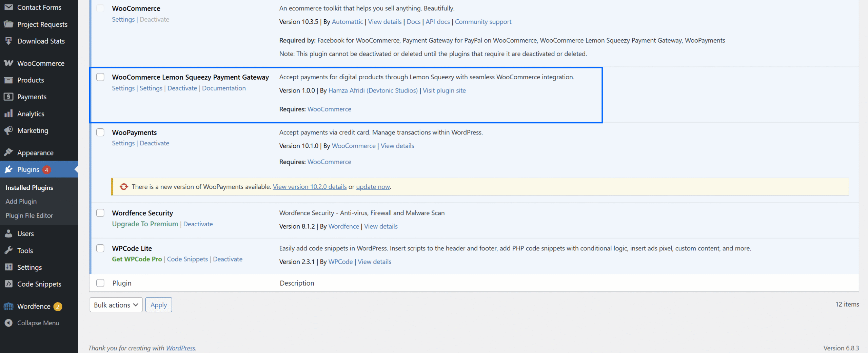Check the WooCommerce plugin checkbox
The image size is (868, 353).
100,8
